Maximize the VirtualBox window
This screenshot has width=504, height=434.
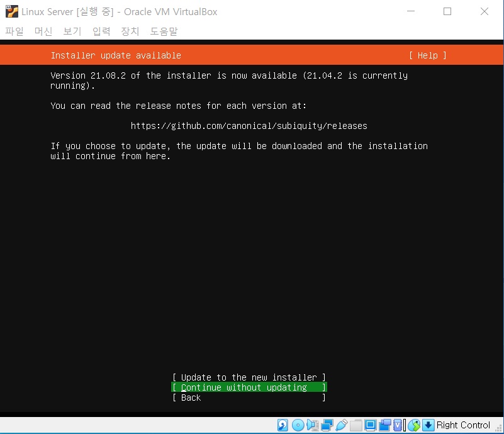(x=447, y=11)
